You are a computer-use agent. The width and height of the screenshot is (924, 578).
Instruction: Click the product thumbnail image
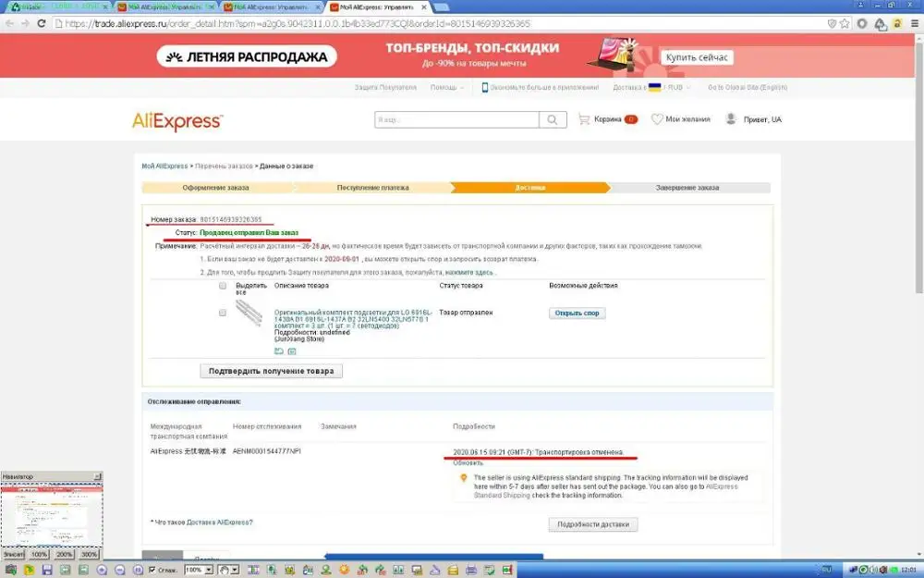[x=249, y=314]
